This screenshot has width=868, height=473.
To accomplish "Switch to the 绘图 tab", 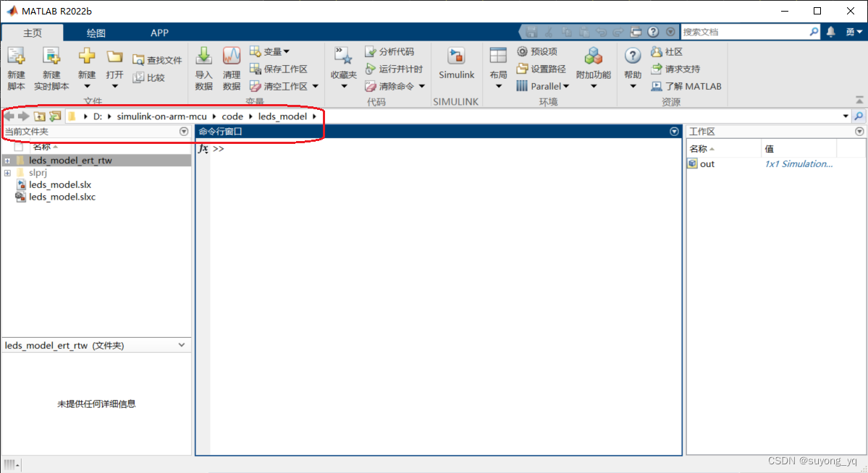I will [x=96, y=33].
